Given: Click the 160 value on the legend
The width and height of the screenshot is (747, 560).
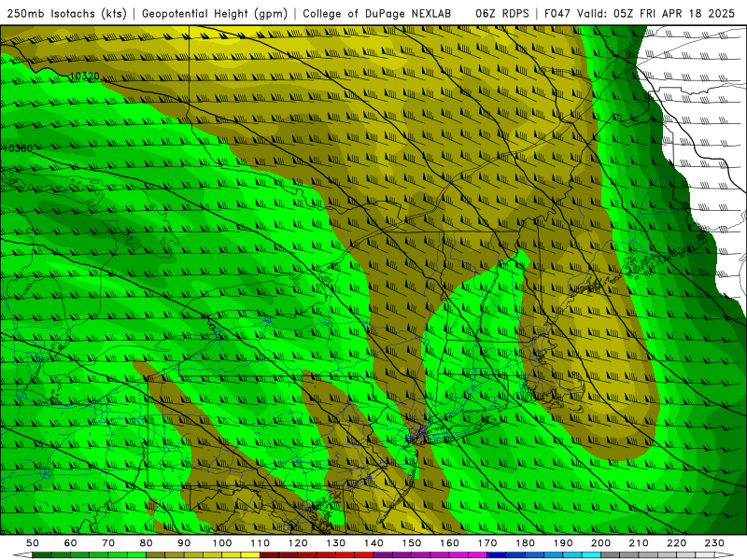Looking at the screenshot, I should click(450, 543).
